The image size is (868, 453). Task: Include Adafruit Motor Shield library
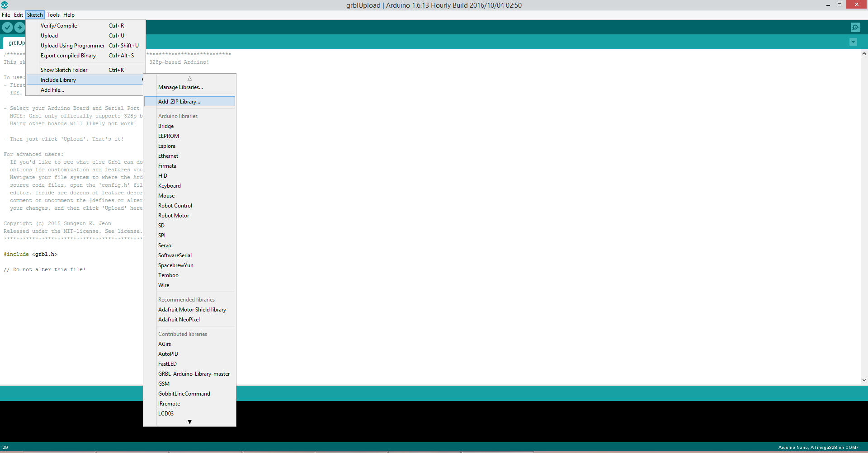189,310
